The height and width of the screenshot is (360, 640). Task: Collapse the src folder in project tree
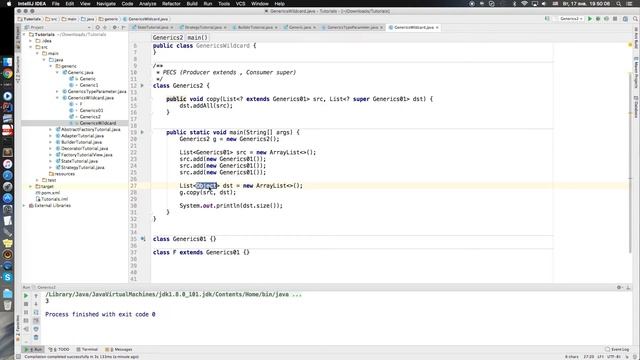point(31,47)
